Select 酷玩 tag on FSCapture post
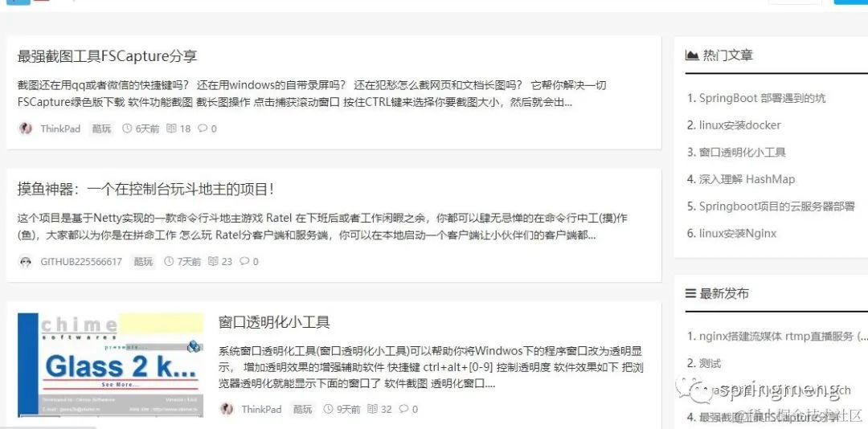868x429 pixels. (x=102, y=129)
